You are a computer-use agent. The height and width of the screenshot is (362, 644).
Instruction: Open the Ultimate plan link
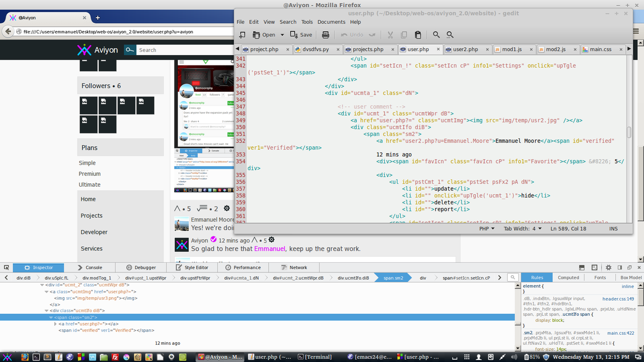[x=90, y=184]
